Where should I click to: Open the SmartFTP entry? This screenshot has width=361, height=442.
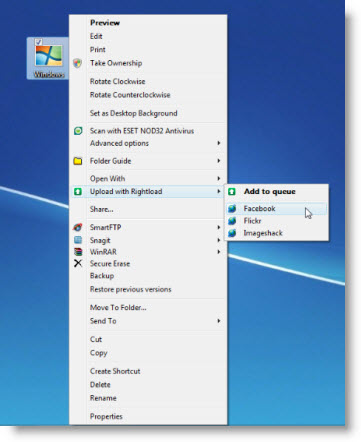(105, 227)
